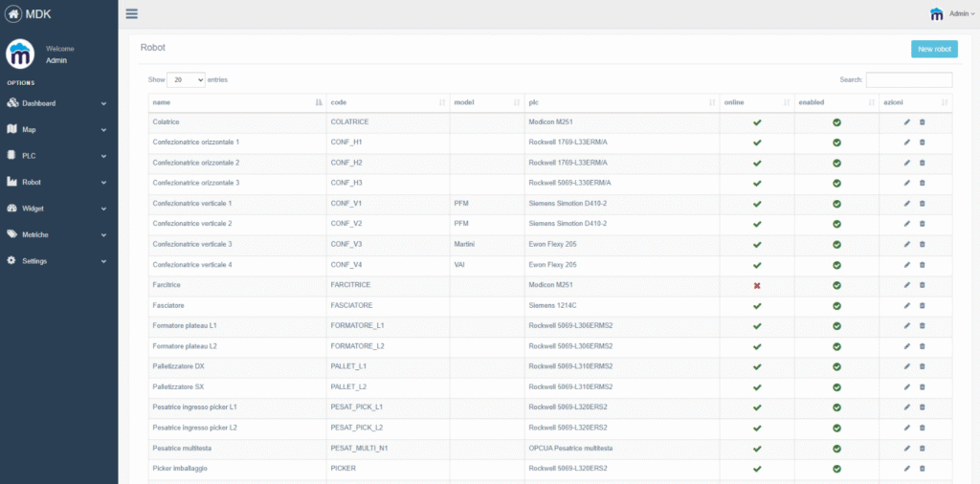Screen dimensions: 980x484
Task: Click the MDK home icon
Action: 13,13
